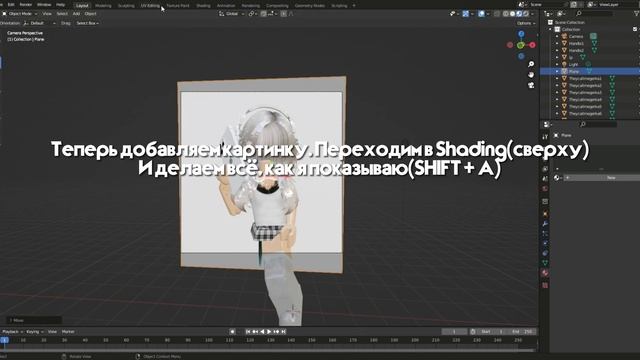The height and width of the screenshot is (360, 640).
Task: Open the World properties tab (red globe)
Action: click(x=545, y=189)
